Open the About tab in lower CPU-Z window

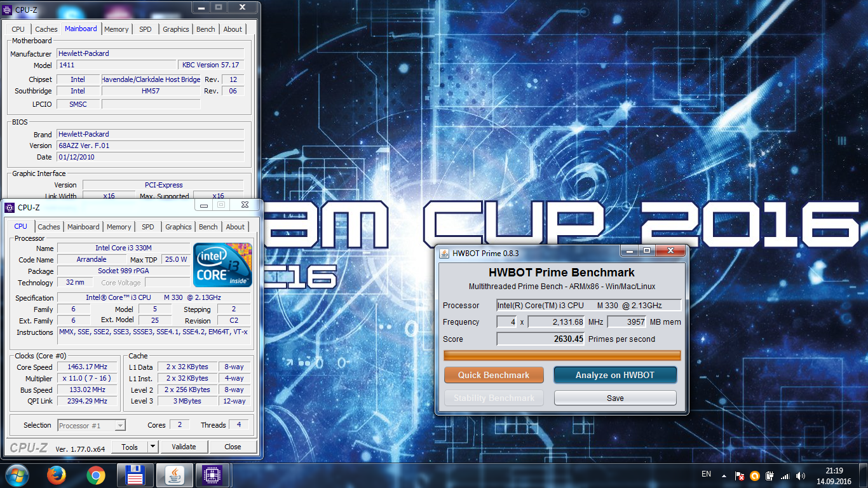[235, 227]
